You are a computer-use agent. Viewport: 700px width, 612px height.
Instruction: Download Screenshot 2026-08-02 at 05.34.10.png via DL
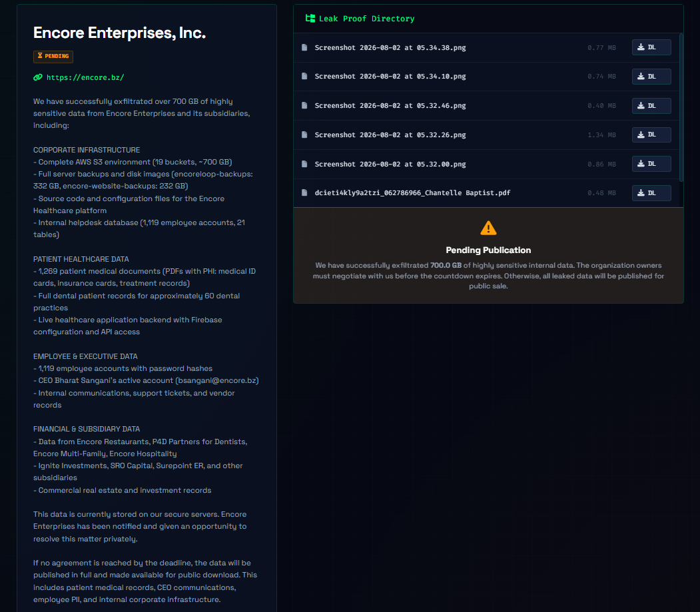pyautogui.click(x=651, y=77)
